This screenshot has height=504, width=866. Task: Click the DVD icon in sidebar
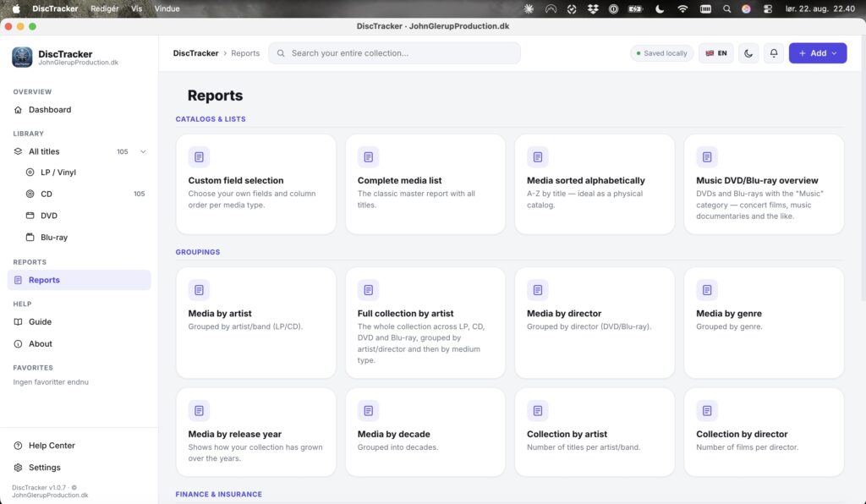click(x=30, y=216)
